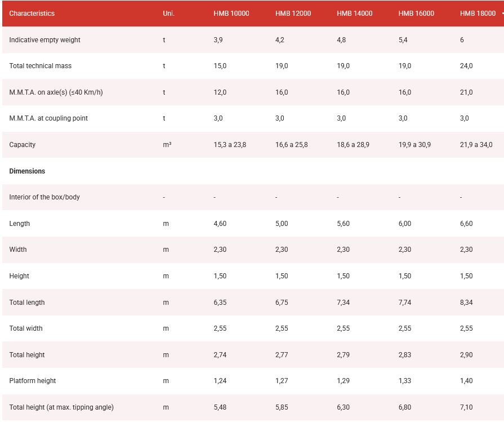Image resolution: width=504 pixels, height=422 pixels.
Task: Click the m³ unit cell
Action: tap(167, 145)
